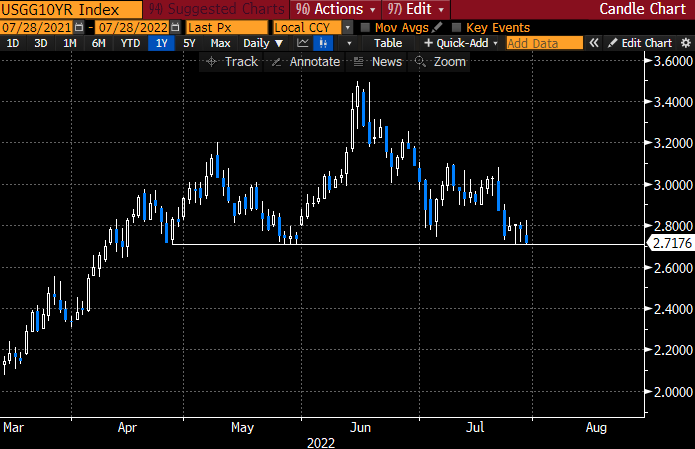Click the 2022 year label
Screen dimensions: 695x449
pyautogui.click(x=321, y=443)
